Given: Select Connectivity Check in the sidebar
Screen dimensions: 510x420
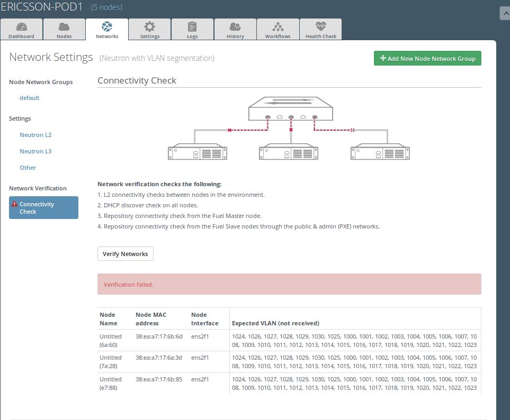Looking at the screenshot, I should 43,207.
